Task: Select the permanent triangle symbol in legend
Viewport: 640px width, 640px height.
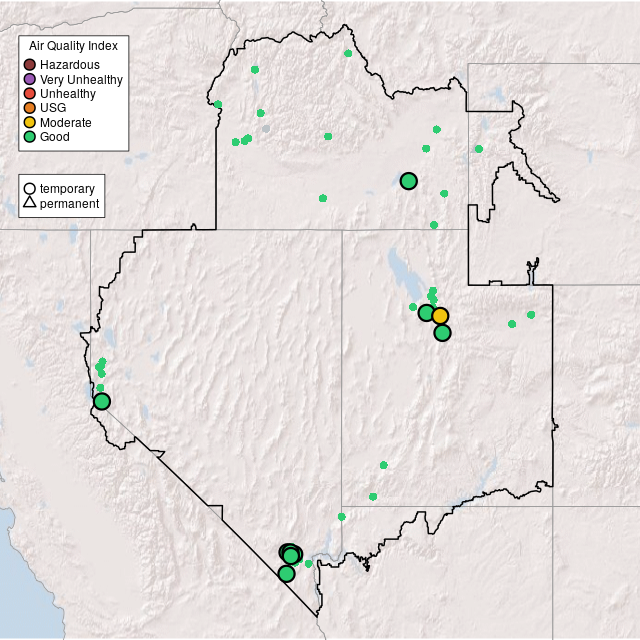Action: tap(30, 203)
